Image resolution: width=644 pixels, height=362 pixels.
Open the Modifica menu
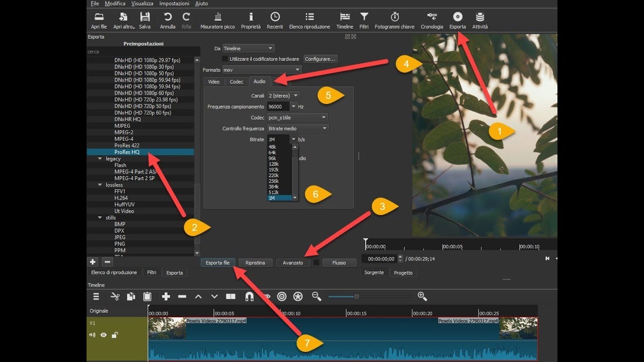coord(115,4)
